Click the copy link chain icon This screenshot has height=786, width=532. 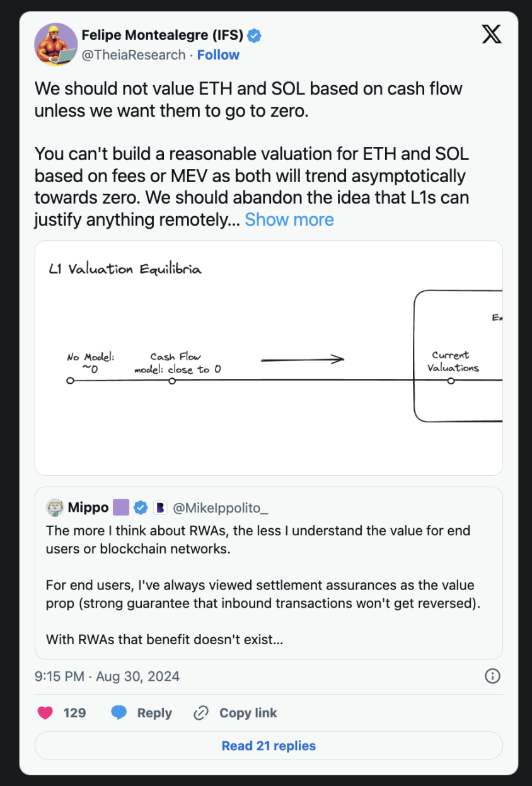pos(201,713)
